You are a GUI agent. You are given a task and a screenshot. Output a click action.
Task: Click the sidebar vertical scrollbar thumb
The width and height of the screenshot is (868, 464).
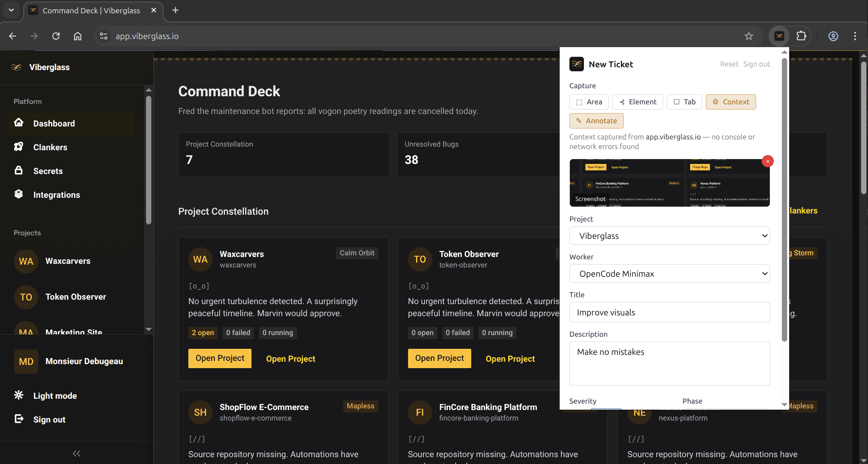pos(148,160)
